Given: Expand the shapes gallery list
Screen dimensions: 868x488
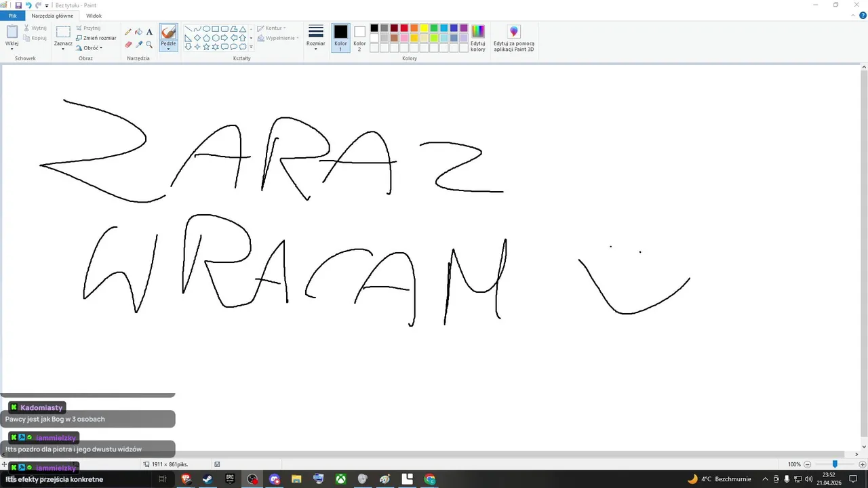Looking at the screenshot, I should pyautogui.click(x=252, y=47).
